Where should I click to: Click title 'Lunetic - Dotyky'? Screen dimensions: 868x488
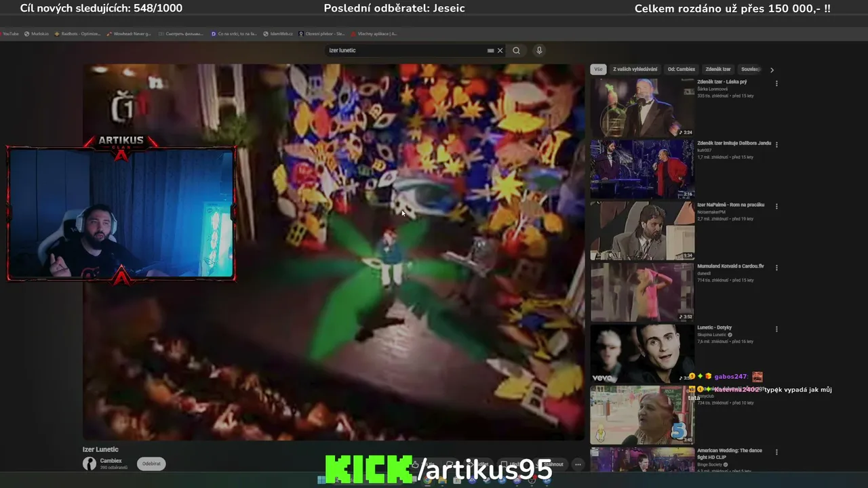(714, 328)
